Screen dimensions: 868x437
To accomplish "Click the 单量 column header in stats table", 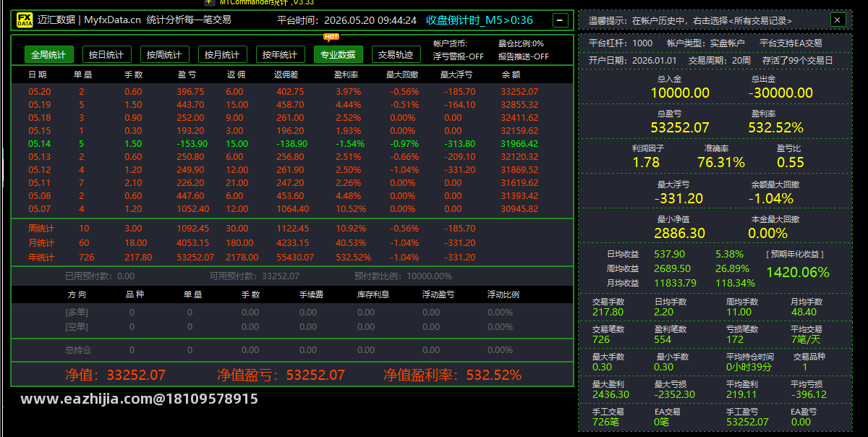I will point(82,75).
